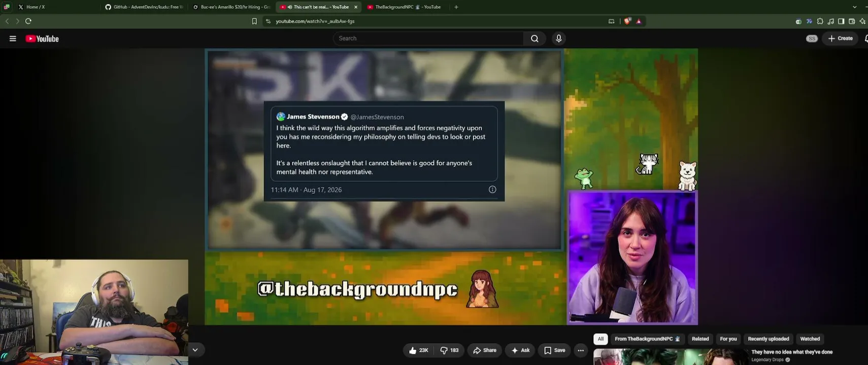This screenshot has width=868, height=365.
Task: Open the Brave Rewards triangle icon
Action: coord(639,21)
